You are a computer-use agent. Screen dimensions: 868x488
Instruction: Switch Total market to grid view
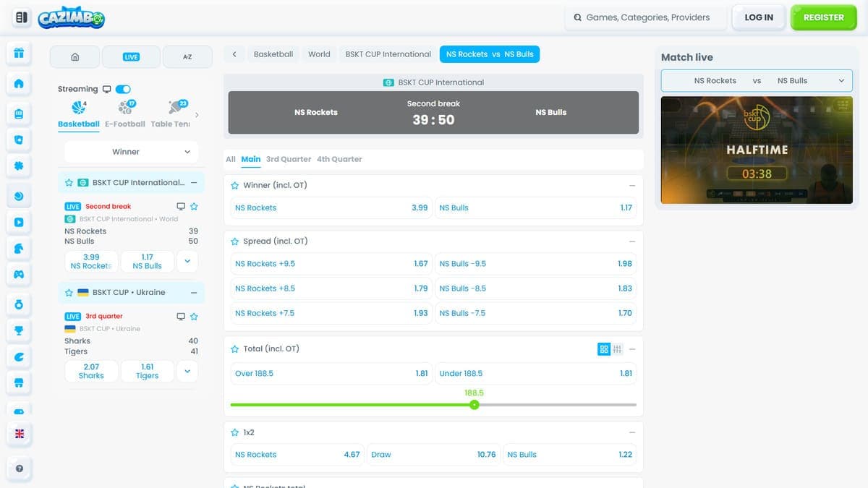click(604, 349)
